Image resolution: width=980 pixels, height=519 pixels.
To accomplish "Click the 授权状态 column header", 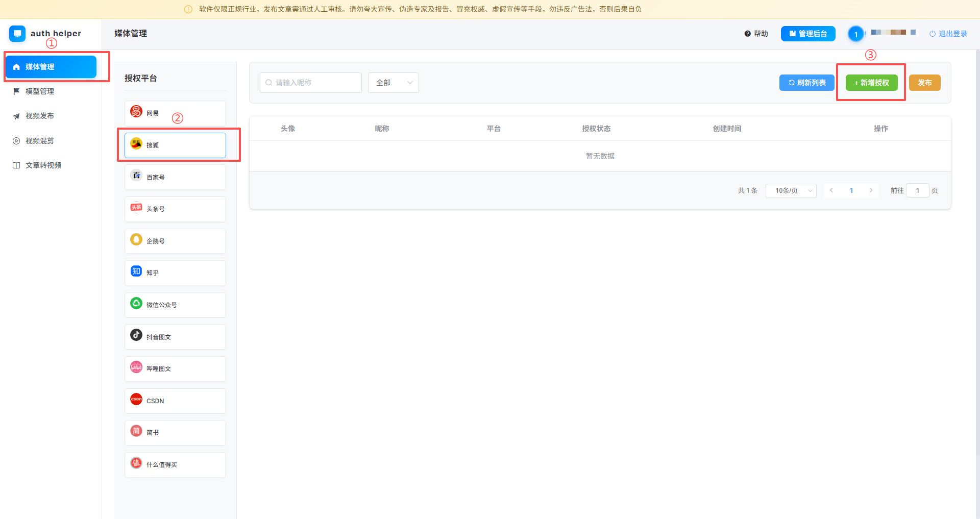I will point(596,129).
